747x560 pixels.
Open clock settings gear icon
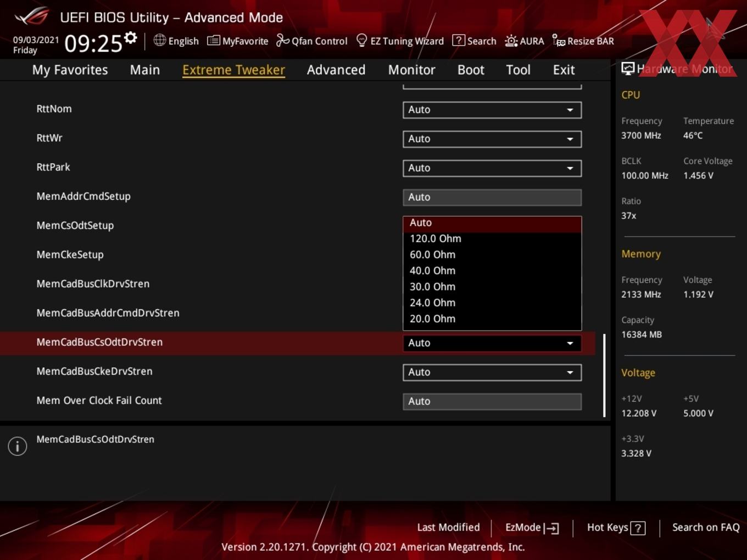coord(131,38)
